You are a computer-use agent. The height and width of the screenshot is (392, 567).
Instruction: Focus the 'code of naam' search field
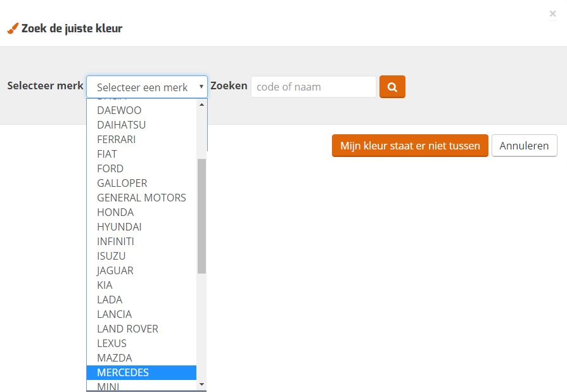[x=313, y=87]
